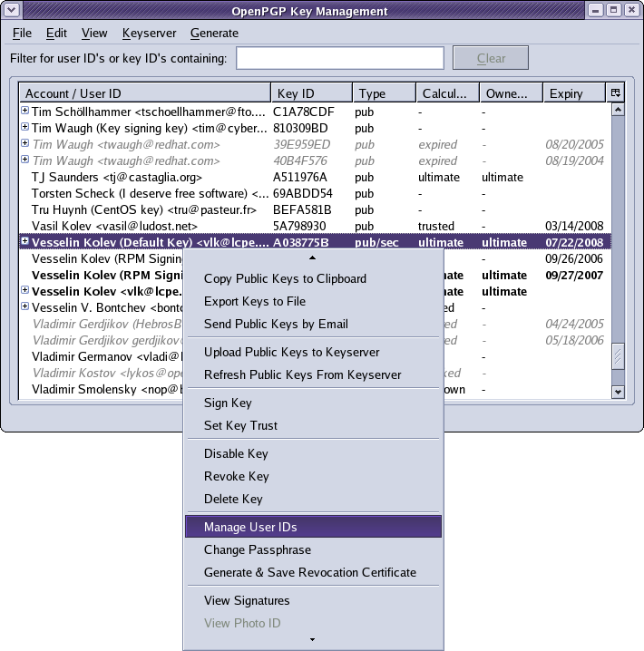Sort by the Expiry column header

click(x=574, y=93)
